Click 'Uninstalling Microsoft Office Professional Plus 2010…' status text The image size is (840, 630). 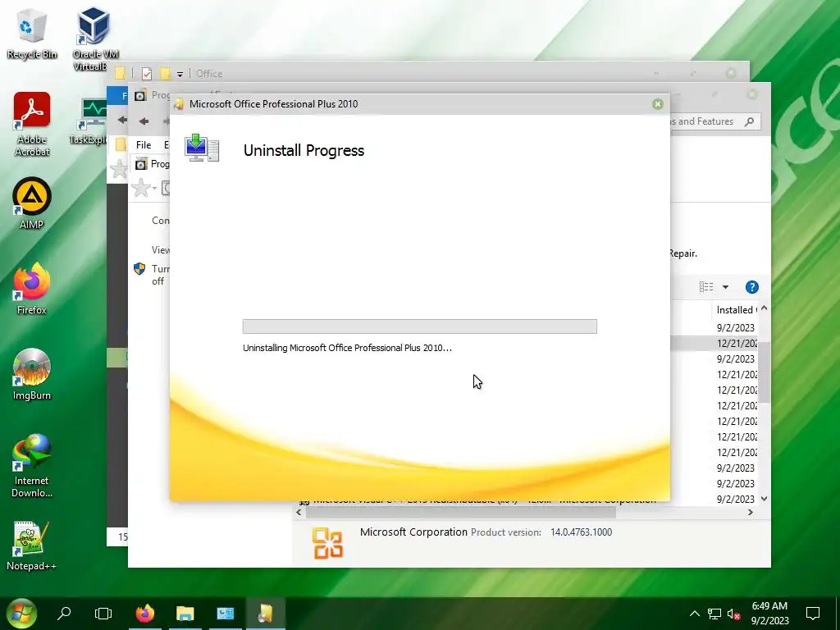point(347,348)
